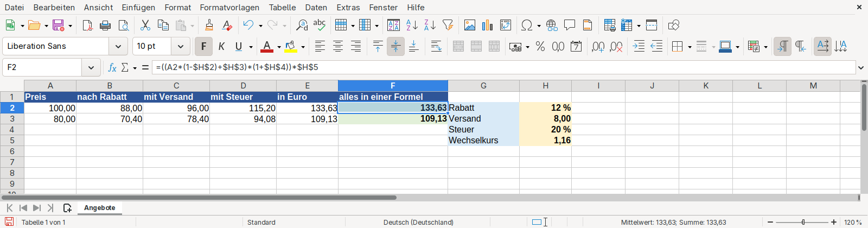Toggle Italic (K) formatting

(221, 47)
